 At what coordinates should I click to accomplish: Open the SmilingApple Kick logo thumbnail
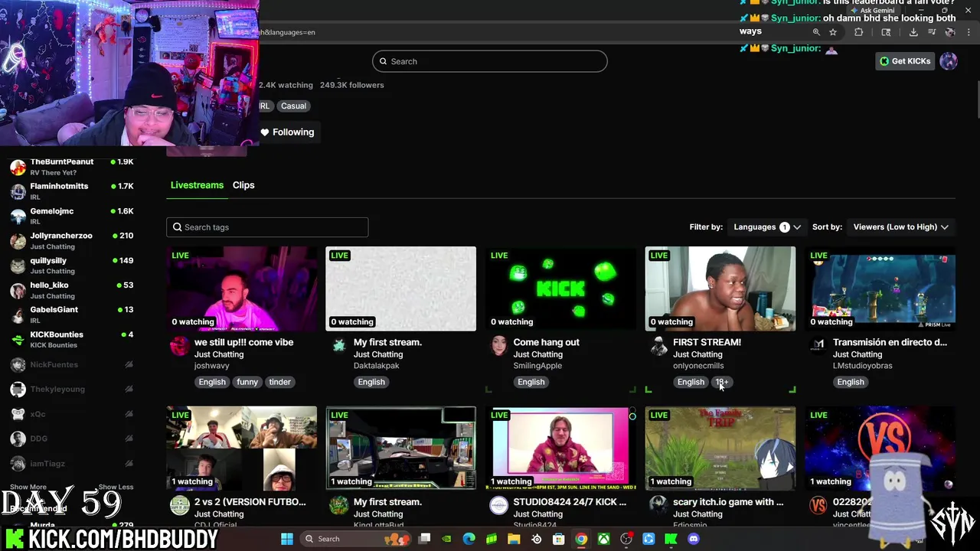(560, 289)
